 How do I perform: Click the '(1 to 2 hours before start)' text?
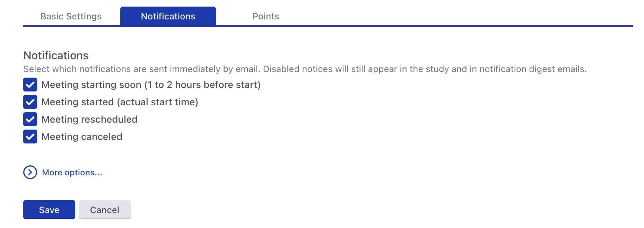(202, 85)
